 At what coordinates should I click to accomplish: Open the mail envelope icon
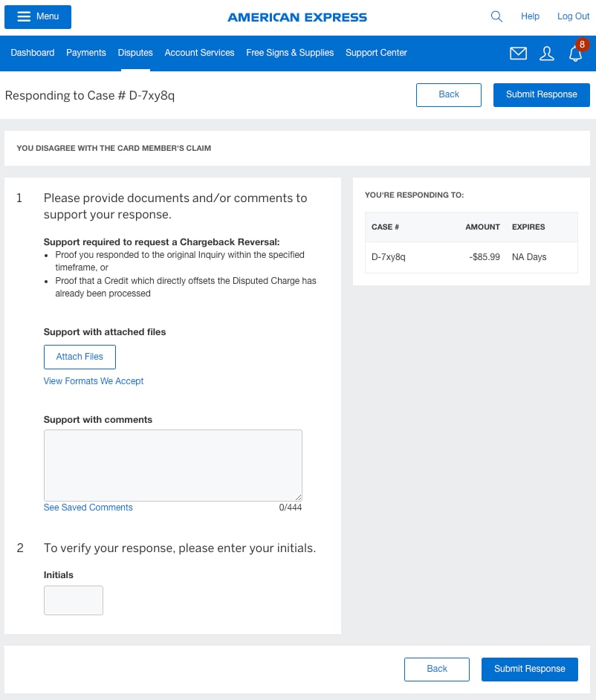(518, 53)
